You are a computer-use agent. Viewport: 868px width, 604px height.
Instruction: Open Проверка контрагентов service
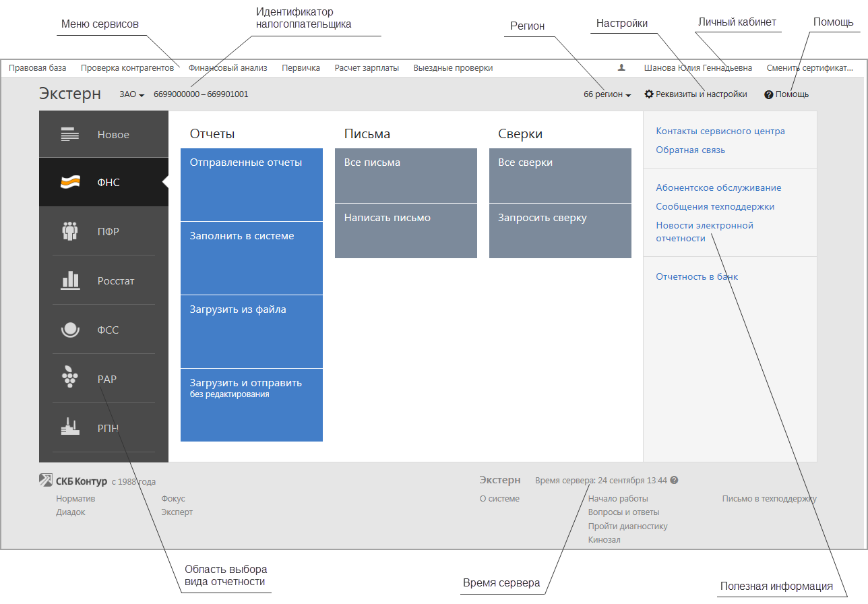click(127, 68)
